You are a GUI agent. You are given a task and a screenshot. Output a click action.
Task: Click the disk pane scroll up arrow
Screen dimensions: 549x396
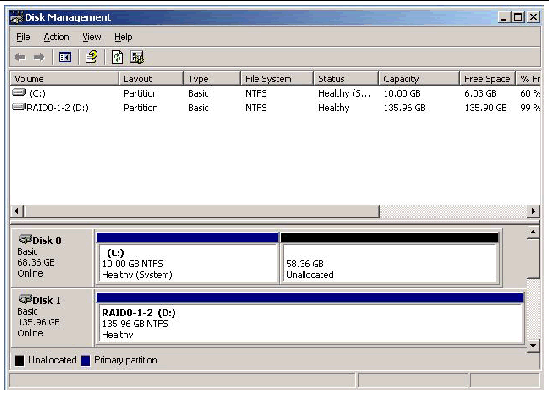pyautogui.click(x=533, y=232)
